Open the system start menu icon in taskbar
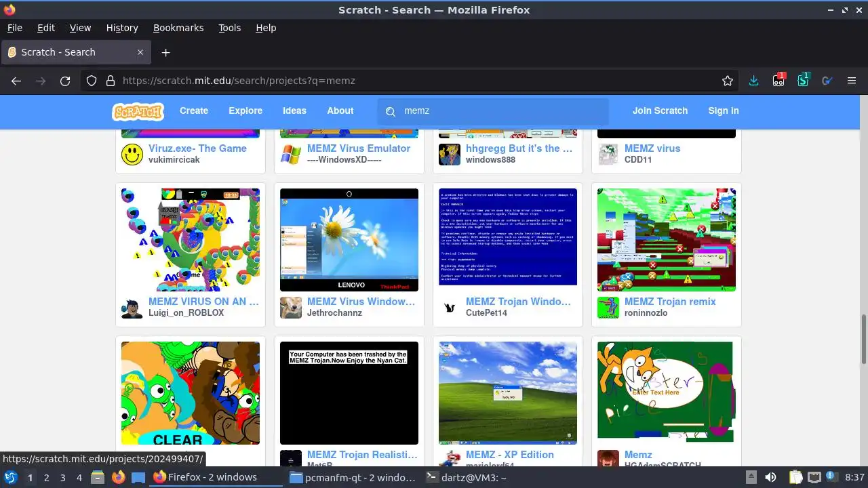This screenshot has height=488, width=868. [x=10, y=477]
